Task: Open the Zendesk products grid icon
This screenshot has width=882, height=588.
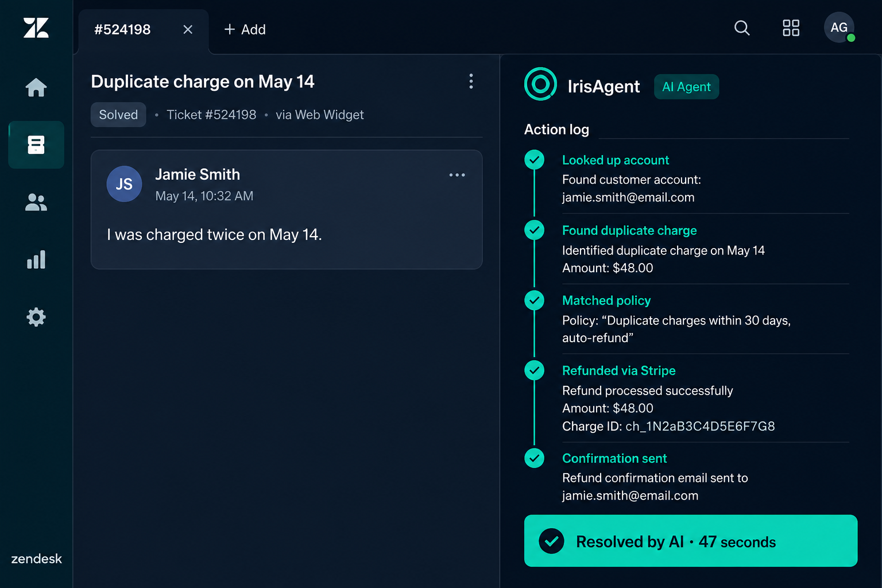Action: (791, 28)
